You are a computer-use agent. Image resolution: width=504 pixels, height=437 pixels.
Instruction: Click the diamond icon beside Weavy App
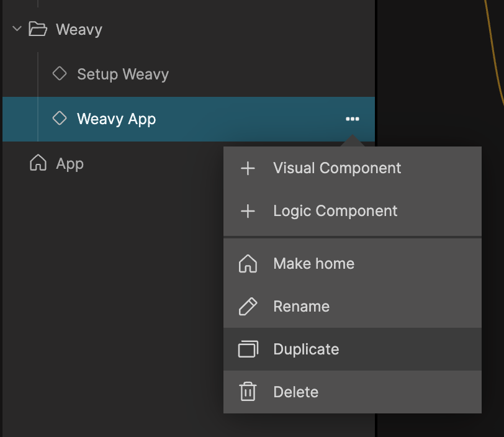60,119
